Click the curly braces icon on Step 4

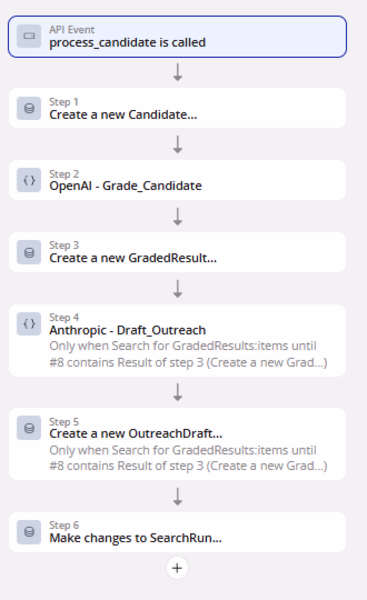(x=29, y=324)
